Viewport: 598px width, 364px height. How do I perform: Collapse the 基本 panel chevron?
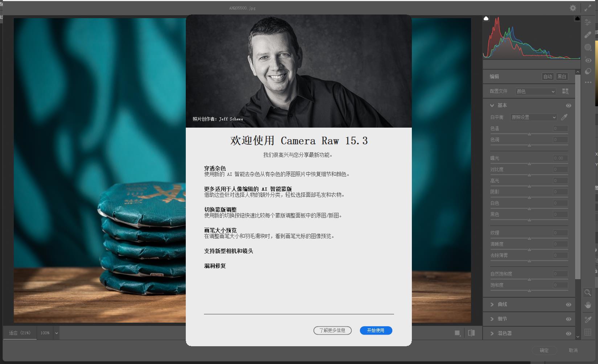point(492,105)
